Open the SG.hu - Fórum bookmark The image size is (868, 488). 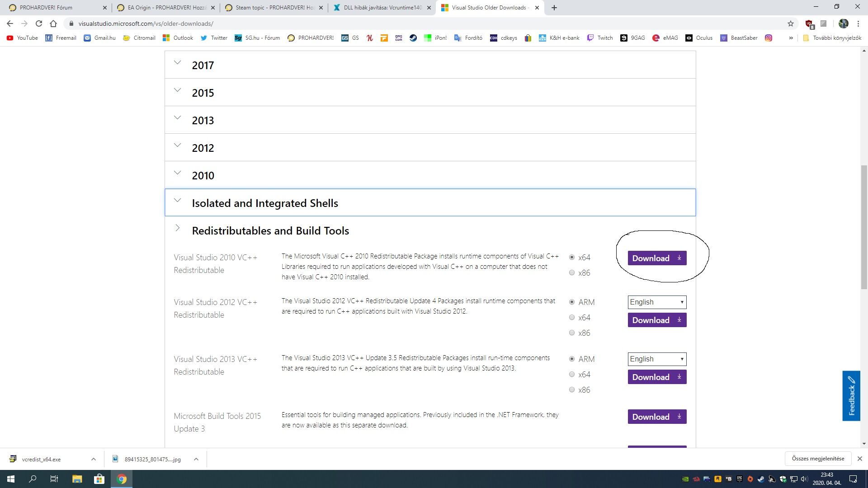[257, 38]
